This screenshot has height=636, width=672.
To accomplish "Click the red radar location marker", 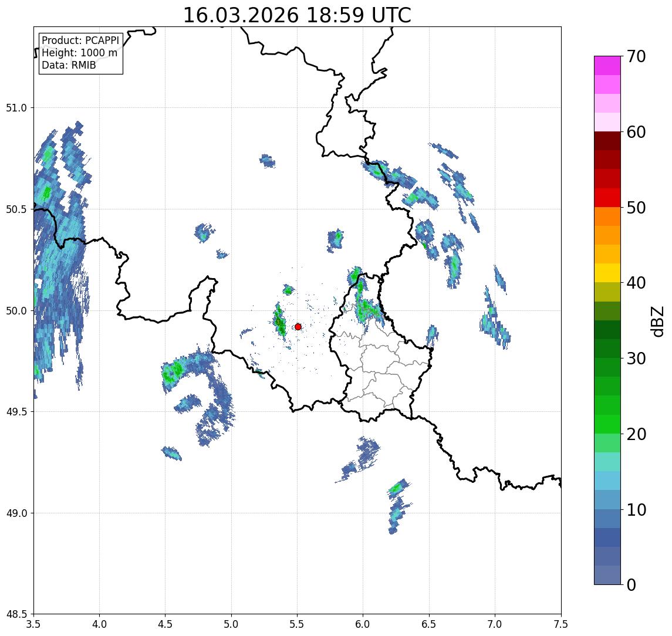I will tap(298, 327).
